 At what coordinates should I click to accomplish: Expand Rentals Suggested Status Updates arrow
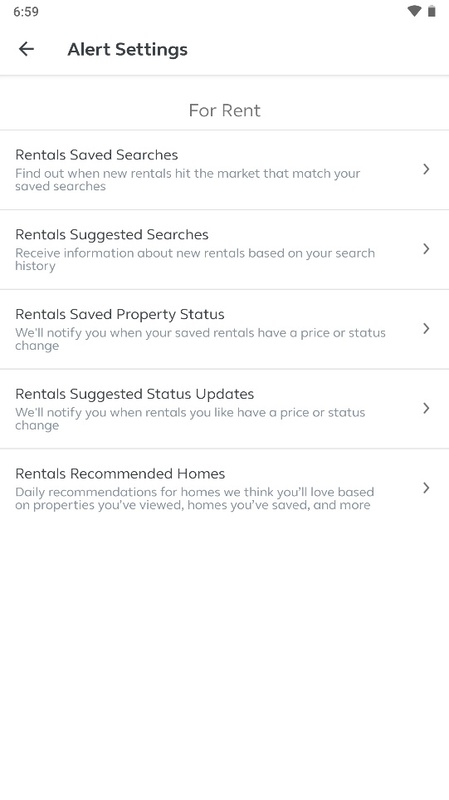[x=427, y=408]
